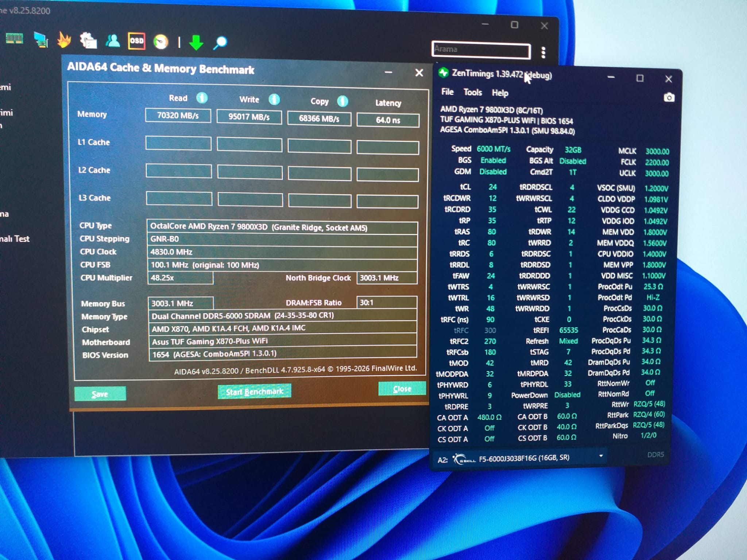Click the Nitro value 1/2/0

tap(649, 435)
